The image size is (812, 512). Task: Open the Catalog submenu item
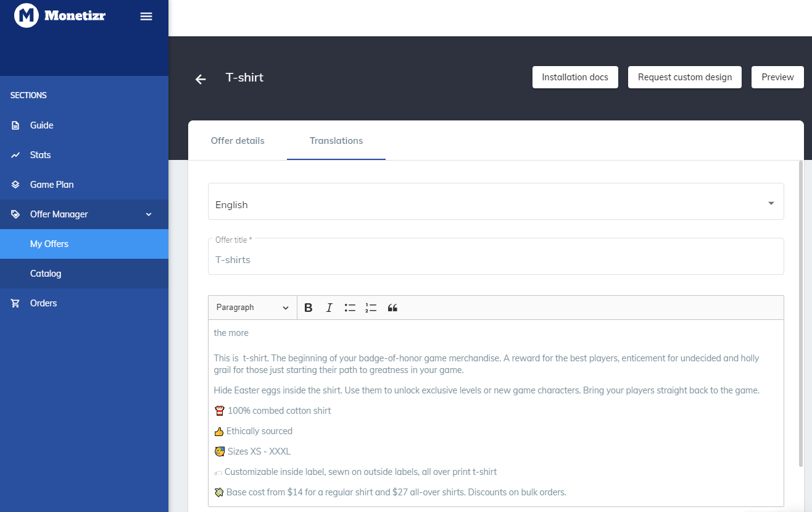(84, 274)
